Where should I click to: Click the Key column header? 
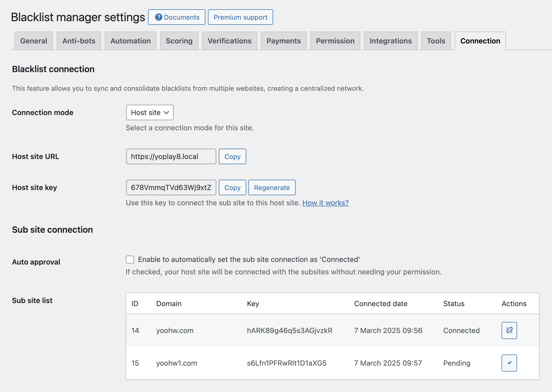pos(253,304)
